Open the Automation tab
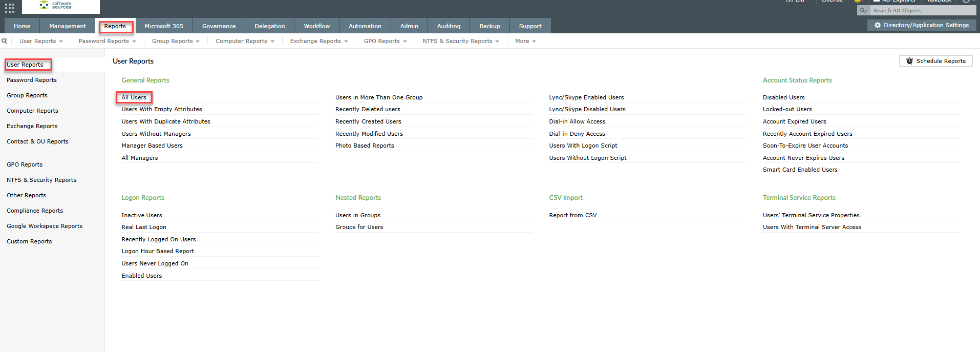The width and height of the screenshot is (980, 352). [365, 26]
